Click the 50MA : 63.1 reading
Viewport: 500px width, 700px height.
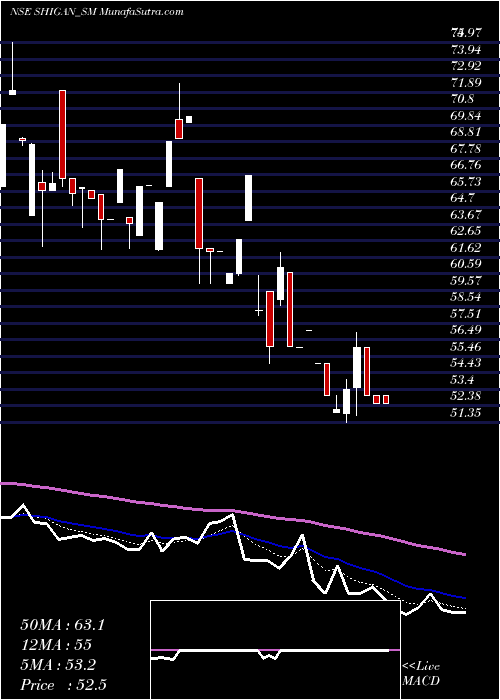[x=62, y=625]
